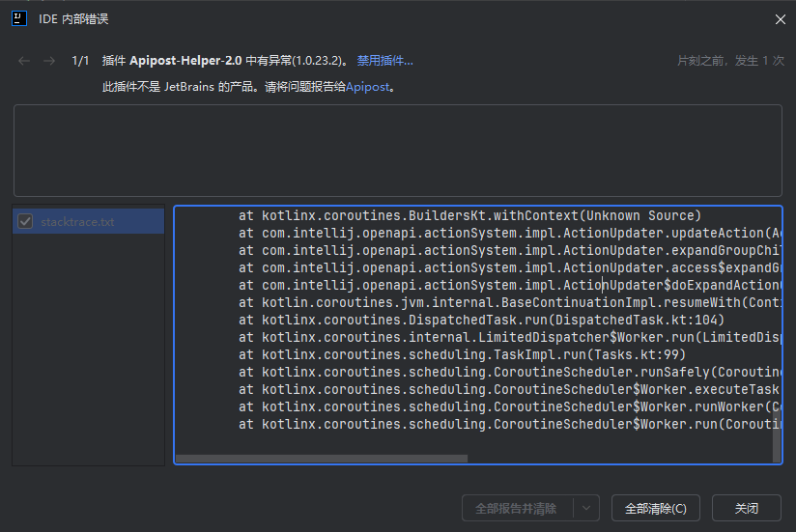Click the DispatchedTask.run(DispatchedTask.kt:104) line
The image size is (796, 532).
click(x=481, y=320)
